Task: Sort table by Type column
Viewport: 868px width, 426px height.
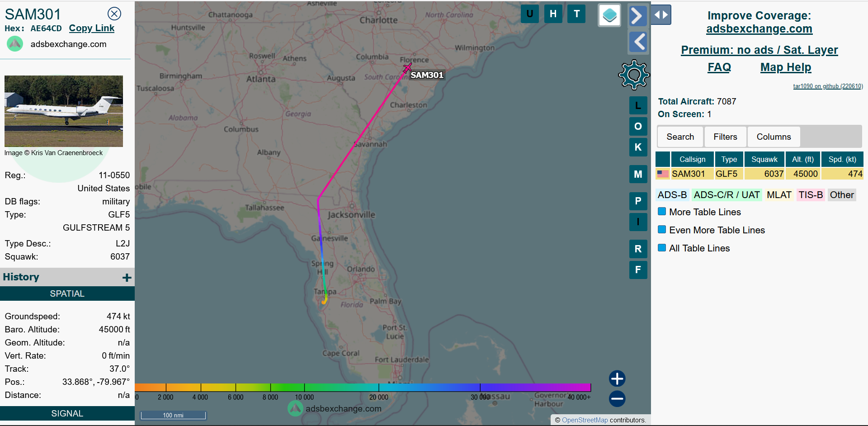Action: [729, 159]
